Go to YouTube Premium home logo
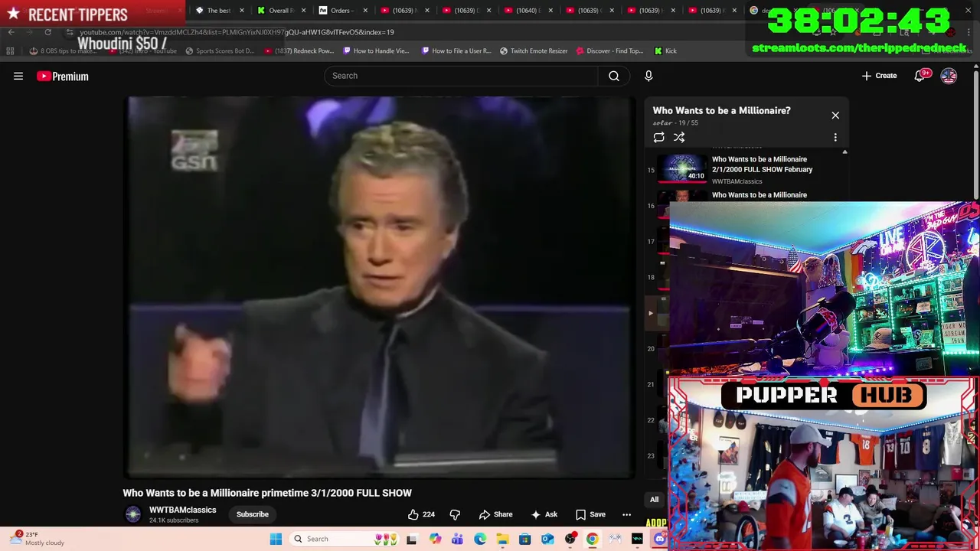 (63, 76)
